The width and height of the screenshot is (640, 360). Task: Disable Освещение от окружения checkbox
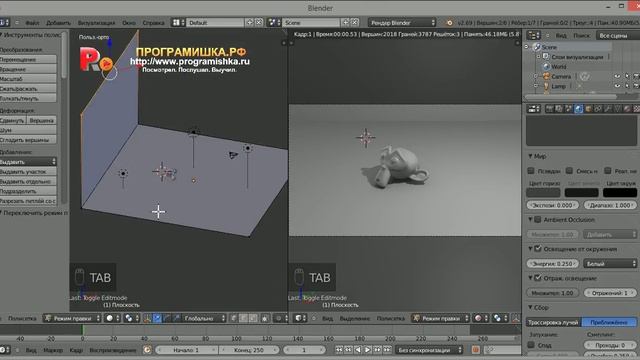click(538, 249)
